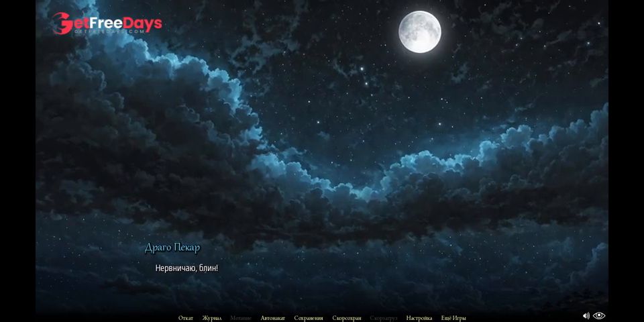Toggle interface visibility with the eye icon
This screenshot has width=644, height=322.
tap(599, 315)
